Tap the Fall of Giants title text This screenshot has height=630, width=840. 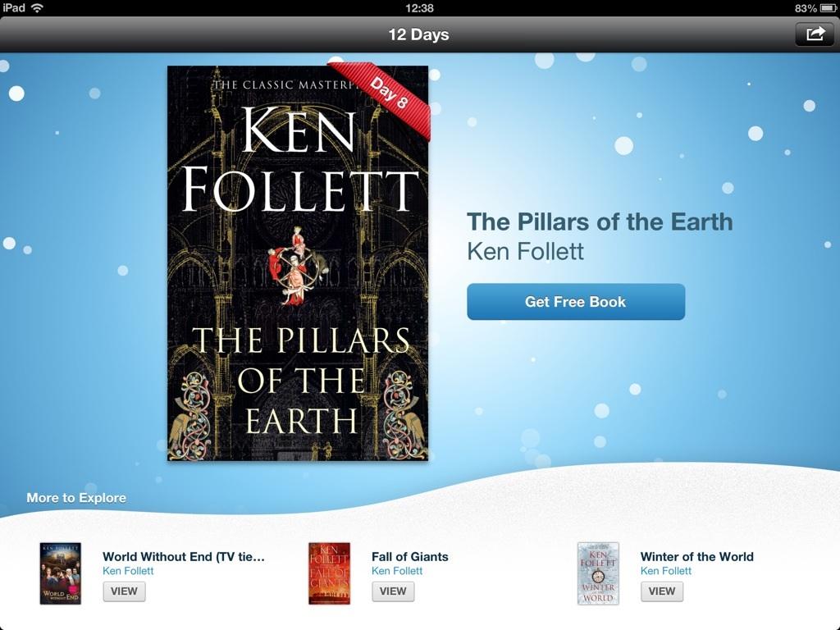[x=410, y=557]
